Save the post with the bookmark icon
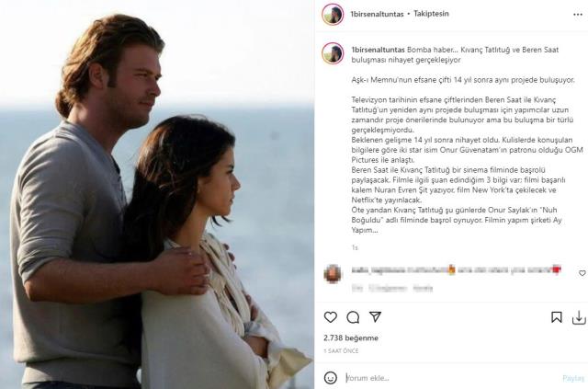 pyautogui.click(x=557, y=317)
